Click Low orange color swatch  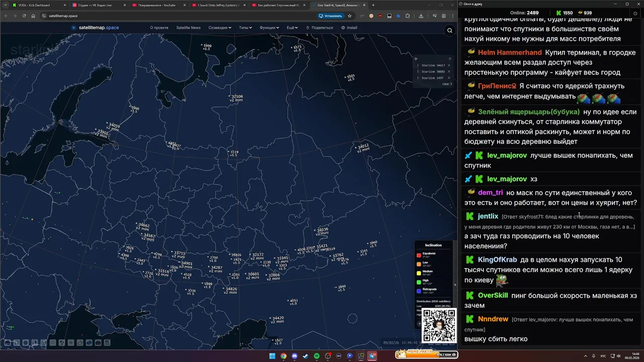tap(419, 264)
